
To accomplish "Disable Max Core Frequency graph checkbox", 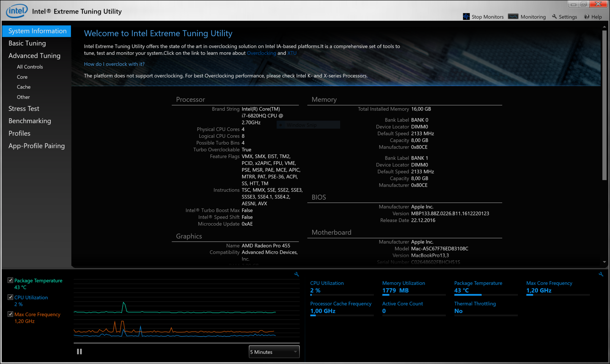I will point(10,314).
